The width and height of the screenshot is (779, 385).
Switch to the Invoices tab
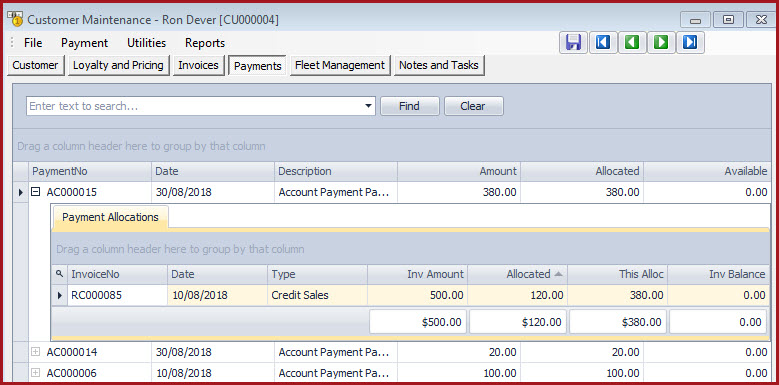(x=198, y=65)
